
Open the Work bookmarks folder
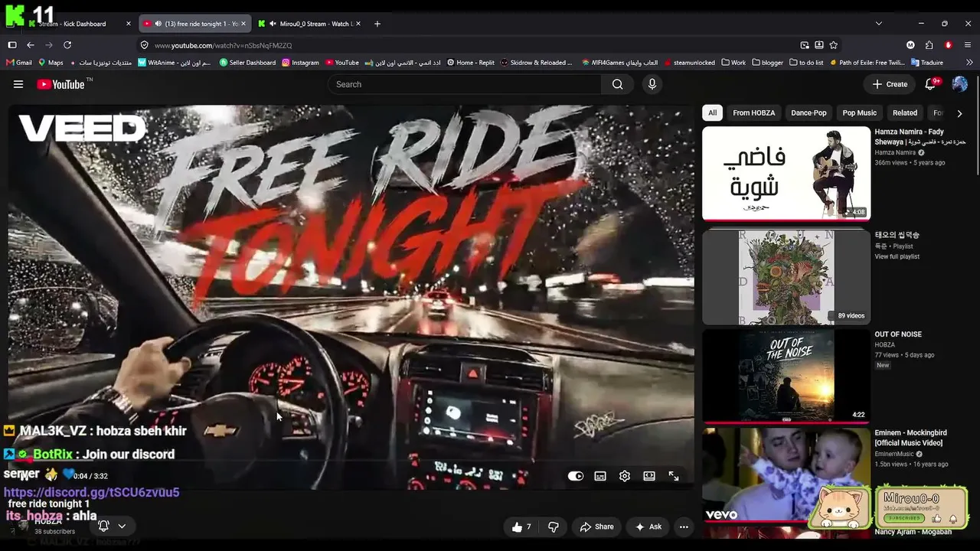tap(733, 63)
